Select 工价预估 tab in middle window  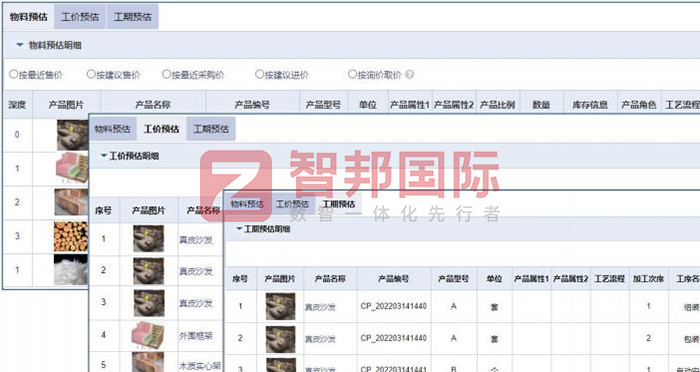[162, 129]
